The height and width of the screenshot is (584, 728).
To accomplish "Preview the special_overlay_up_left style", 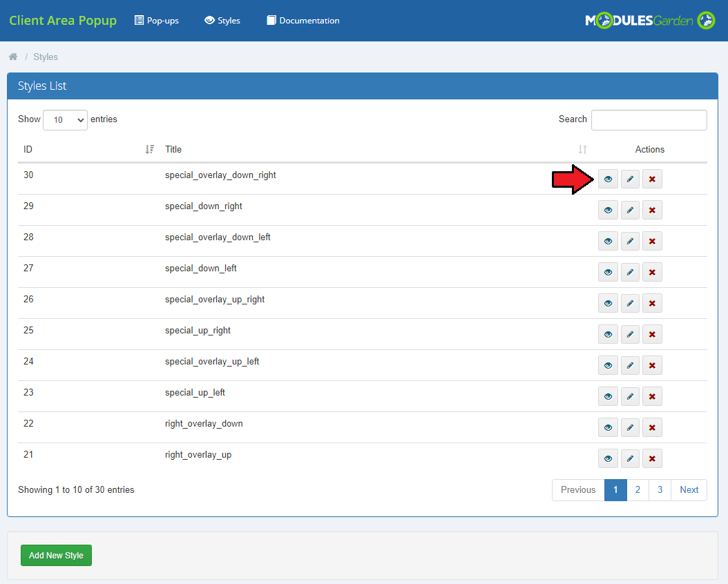I will click(608, 366).
